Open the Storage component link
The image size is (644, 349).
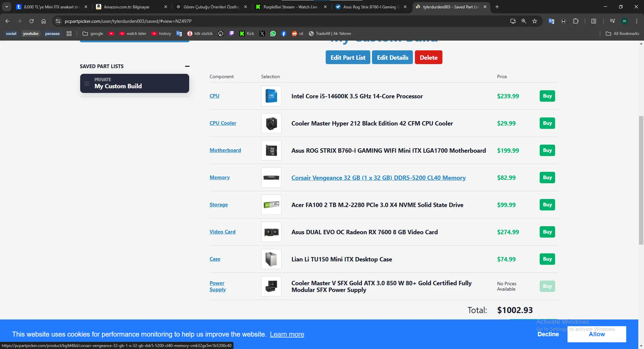[x=219, y=205]
